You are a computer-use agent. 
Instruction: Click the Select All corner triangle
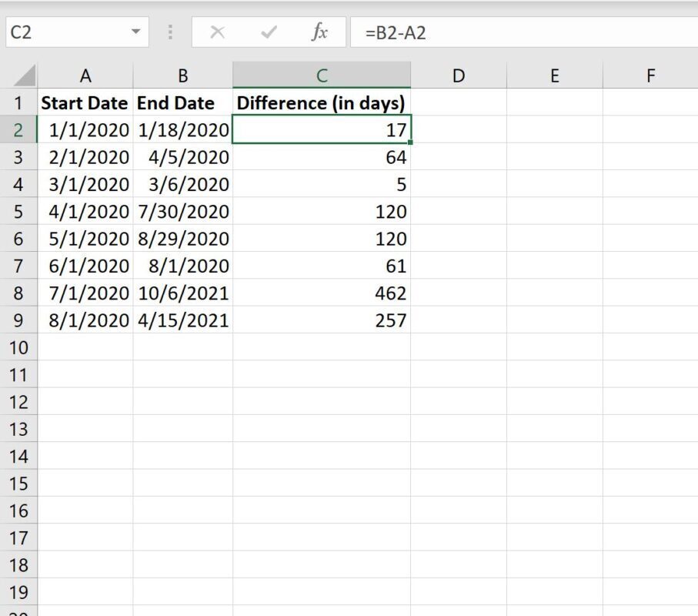click(x=25, y=75)
